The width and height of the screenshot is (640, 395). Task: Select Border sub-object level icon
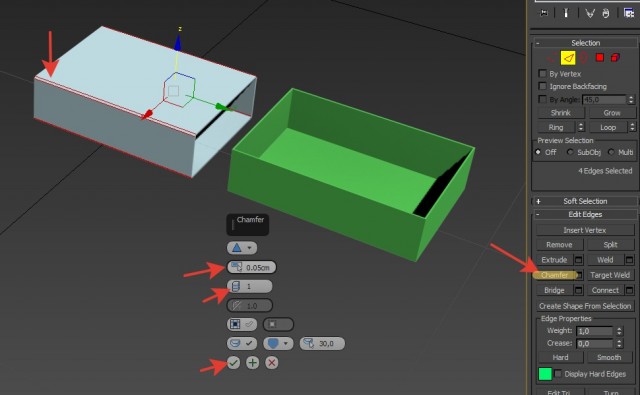tap(584, 58)
